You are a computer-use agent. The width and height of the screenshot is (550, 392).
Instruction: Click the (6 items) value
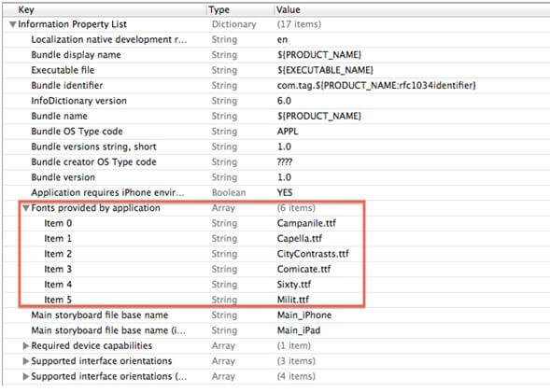click(296, 208)
